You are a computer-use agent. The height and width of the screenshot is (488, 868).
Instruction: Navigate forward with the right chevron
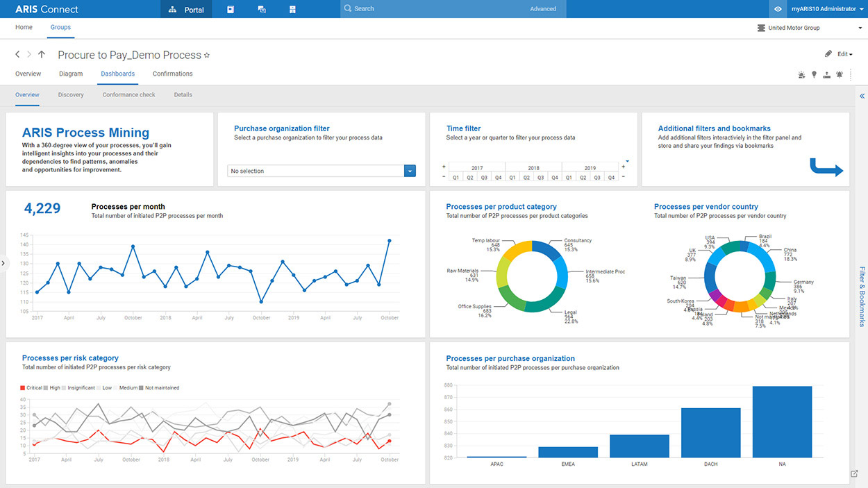click(29, 54)
